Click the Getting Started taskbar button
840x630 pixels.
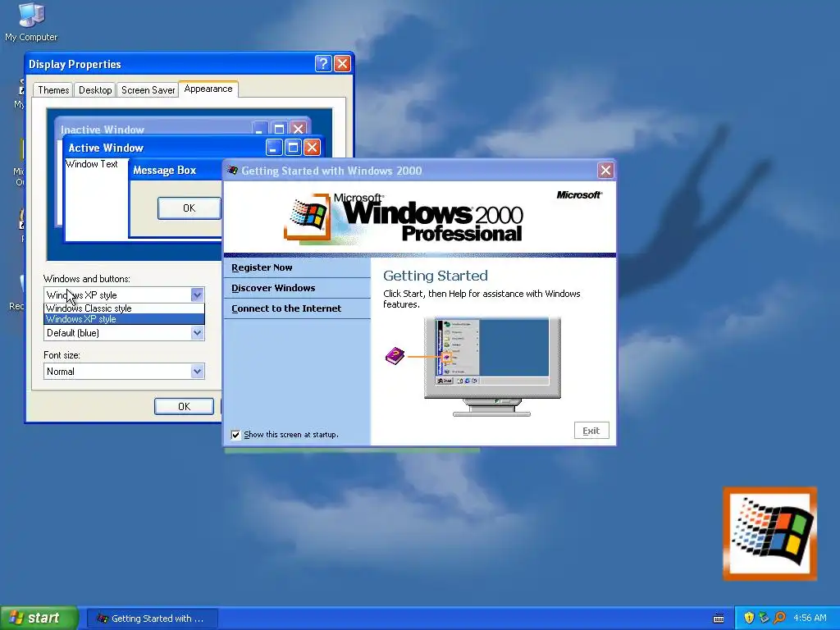coord(152,619)
